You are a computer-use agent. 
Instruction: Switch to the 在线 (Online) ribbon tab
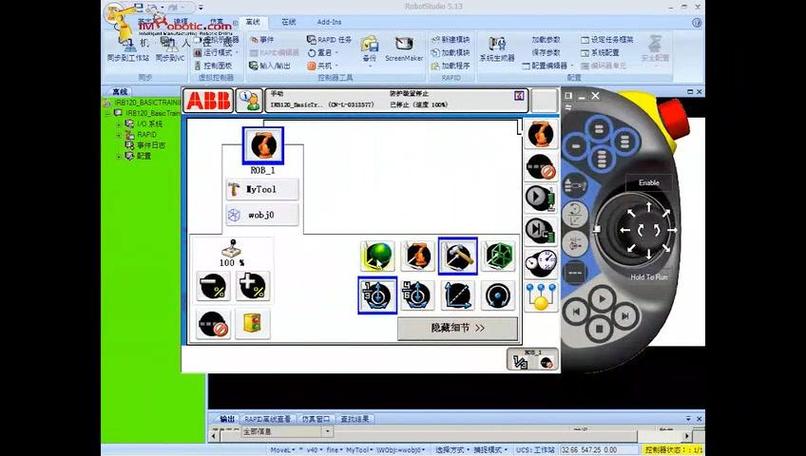point(288,22)
